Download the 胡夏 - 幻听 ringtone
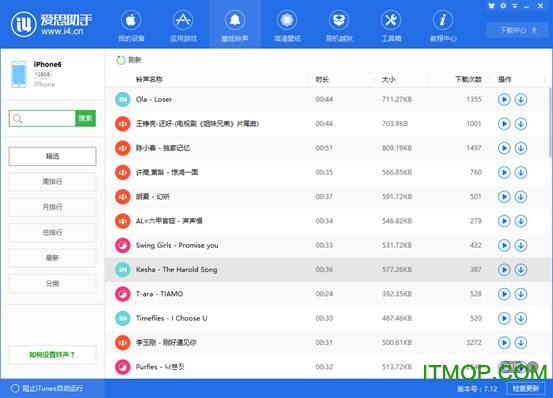 [521, 197]
